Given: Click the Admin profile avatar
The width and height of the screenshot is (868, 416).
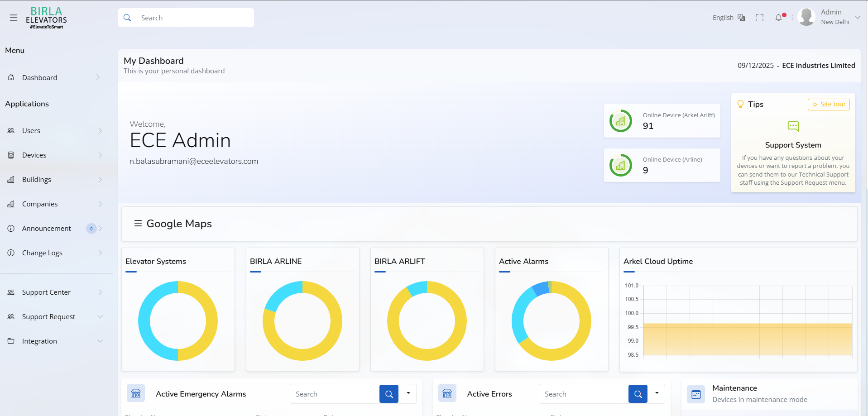Looking at the screenshot, I should point(806,17).
